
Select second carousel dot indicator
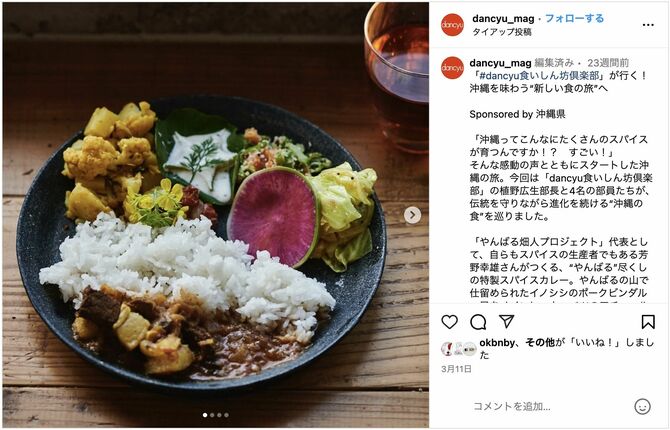212,415
